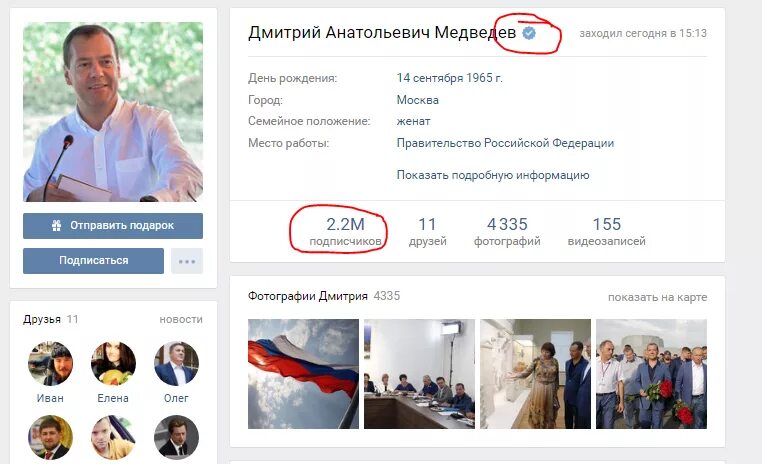The image size is (762, 464).
Task: Open friend Иван's avatar
Action: 51,363
